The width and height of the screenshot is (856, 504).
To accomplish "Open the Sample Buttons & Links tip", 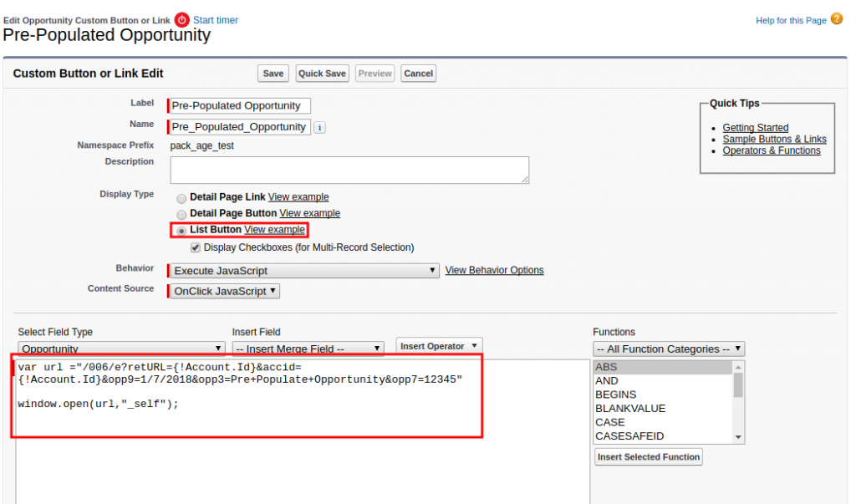I will pos(775,140).
